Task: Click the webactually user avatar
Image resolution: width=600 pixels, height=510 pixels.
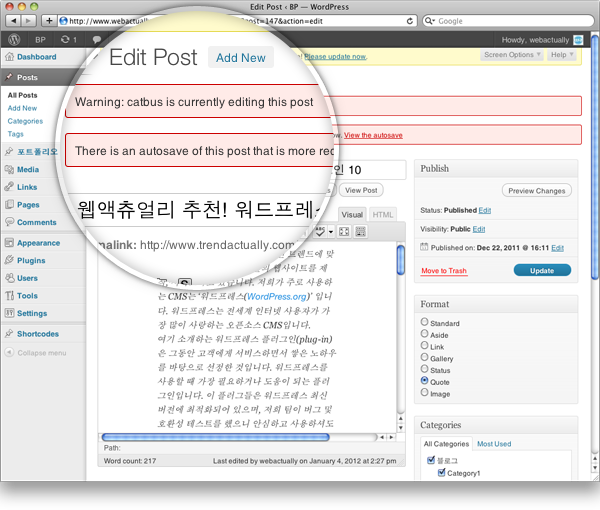Action: coord(578,40)
